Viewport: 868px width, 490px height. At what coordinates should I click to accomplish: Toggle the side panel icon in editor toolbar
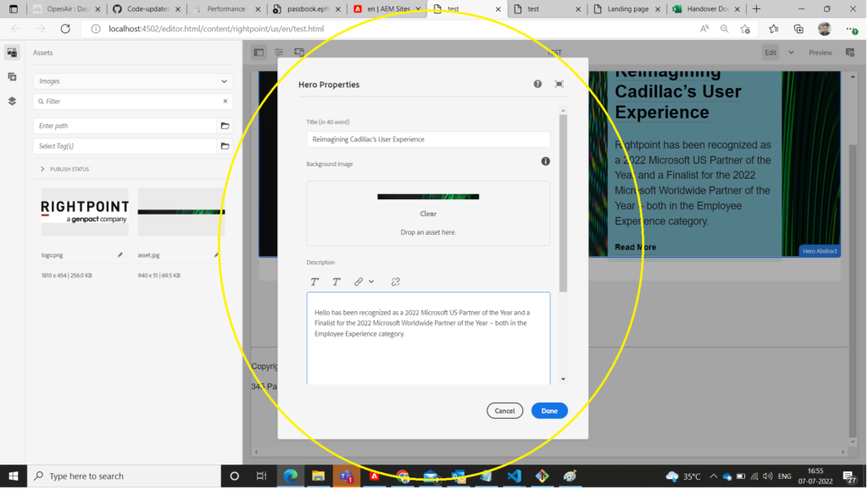[x=259, y=53]
